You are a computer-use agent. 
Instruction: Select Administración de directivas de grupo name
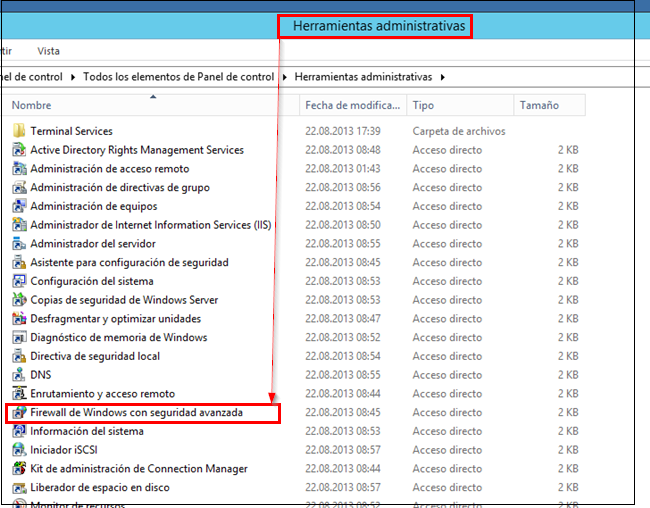coord(120,187)
